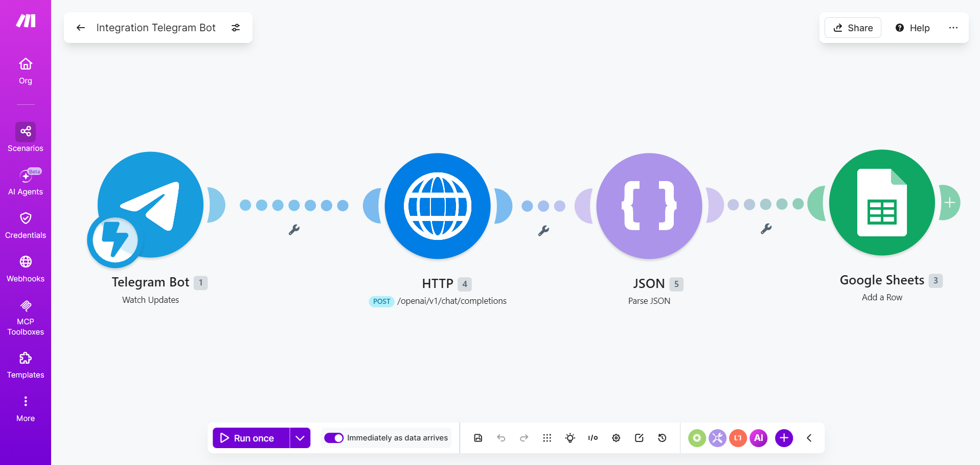Open MCP Toolboxes
980x465 pixels.
click(26, 318)
